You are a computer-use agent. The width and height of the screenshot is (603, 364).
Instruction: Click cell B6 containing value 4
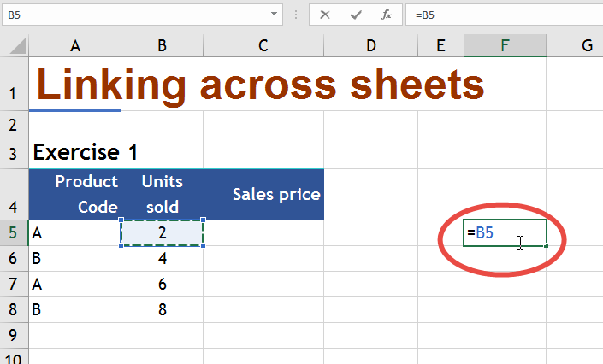(162, 258)
